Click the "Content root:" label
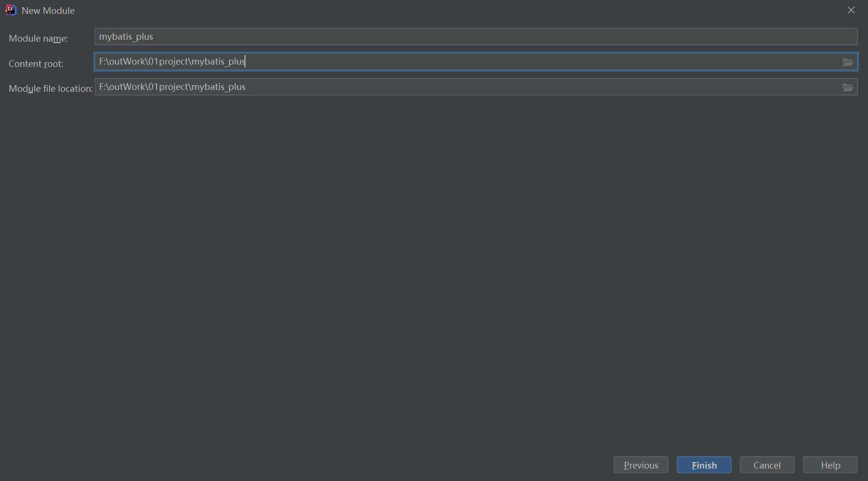 coord(36,64)
